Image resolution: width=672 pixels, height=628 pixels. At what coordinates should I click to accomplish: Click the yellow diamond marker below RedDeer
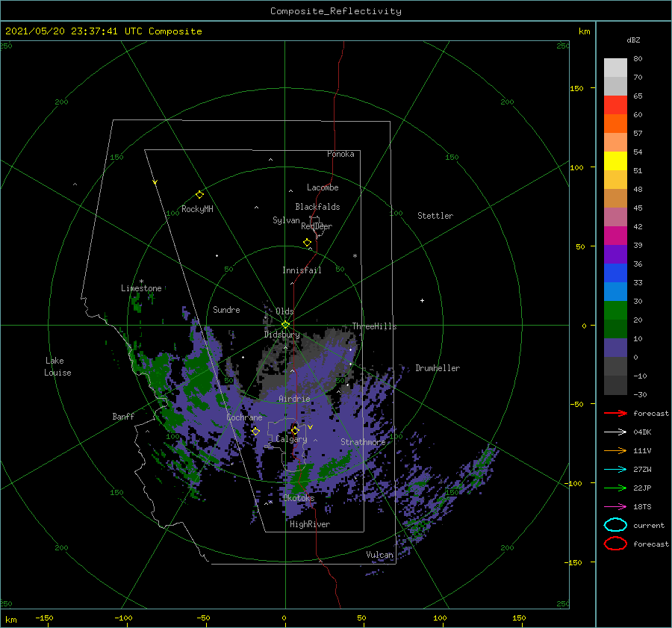pyautogui.click(x=308, y=243)
